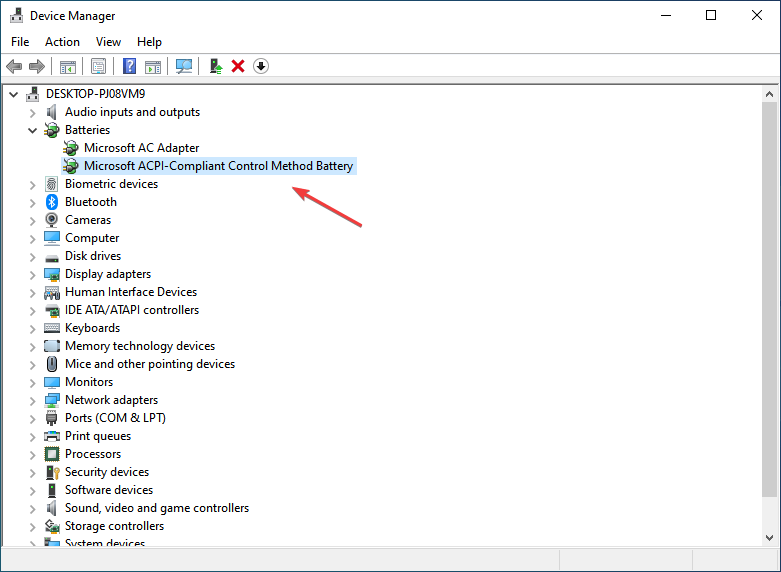Expand Audio inputs and outputs
Image resolution: width=781 pixels, height=572 pixels.
[x=32, y=113]
